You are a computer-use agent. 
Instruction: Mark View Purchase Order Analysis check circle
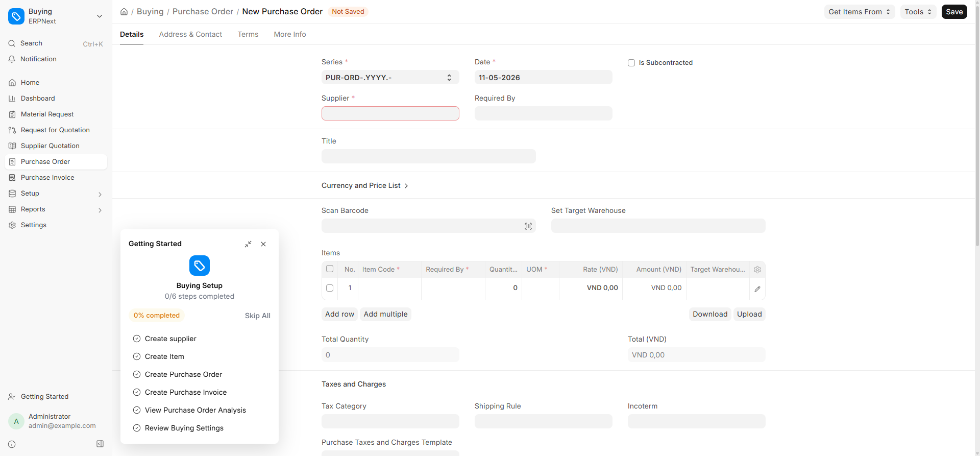[x=137, y=410]
